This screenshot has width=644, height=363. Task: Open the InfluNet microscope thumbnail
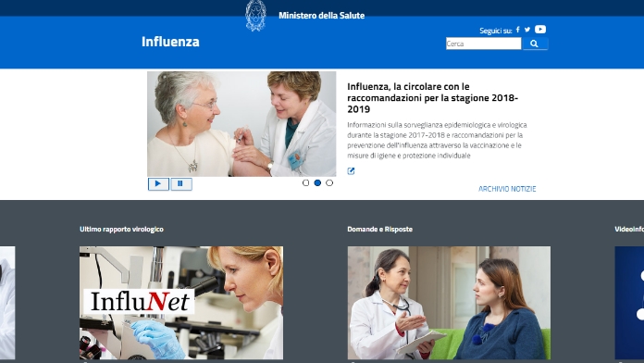pyautogui.click(x=181, y=303)
